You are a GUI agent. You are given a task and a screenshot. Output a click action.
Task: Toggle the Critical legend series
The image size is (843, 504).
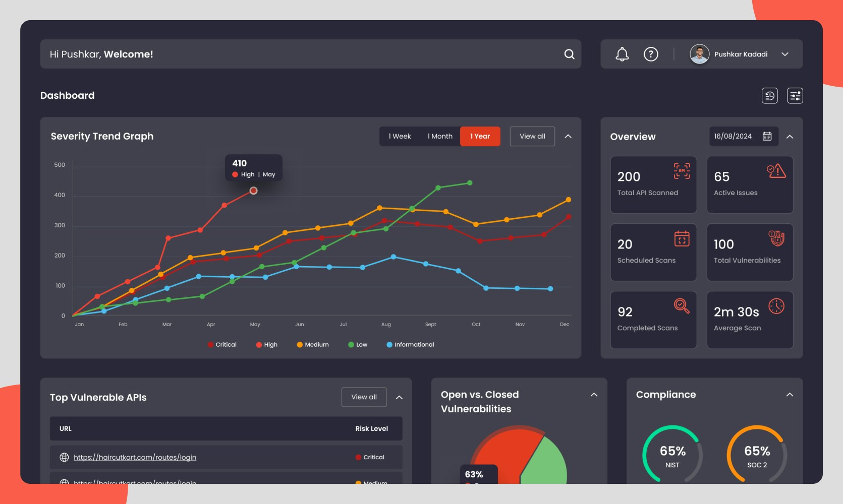click(222, 345)
